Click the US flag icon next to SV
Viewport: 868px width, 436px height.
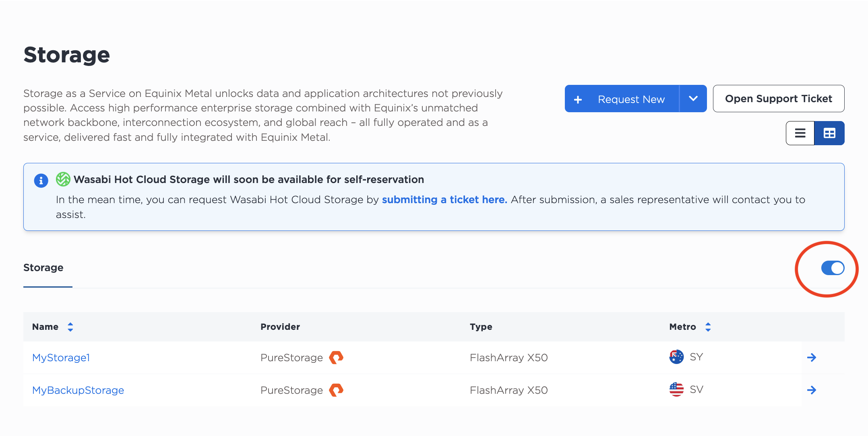(x=676, y=389)
